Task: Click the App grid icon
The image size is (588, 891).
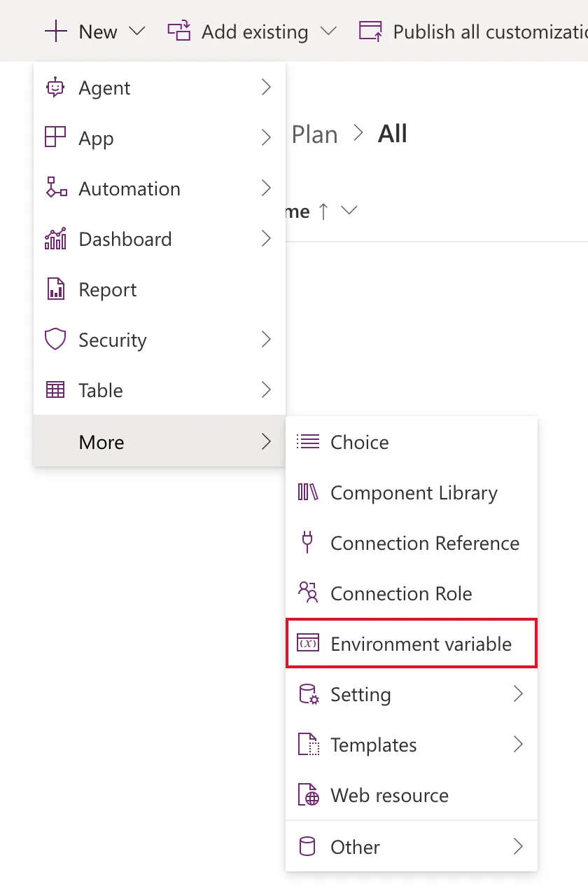Action: [x=55, y=138]
